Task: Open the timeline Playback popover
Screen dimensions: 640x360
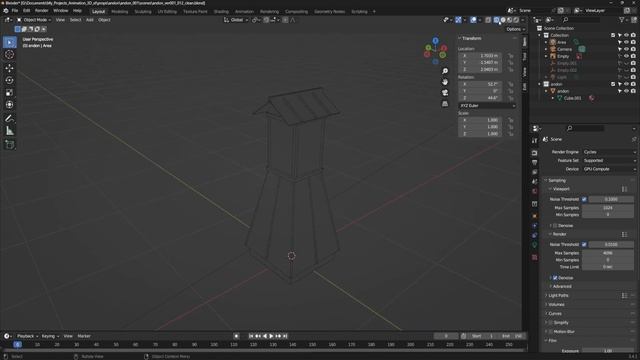Action: tap(27, 336)
